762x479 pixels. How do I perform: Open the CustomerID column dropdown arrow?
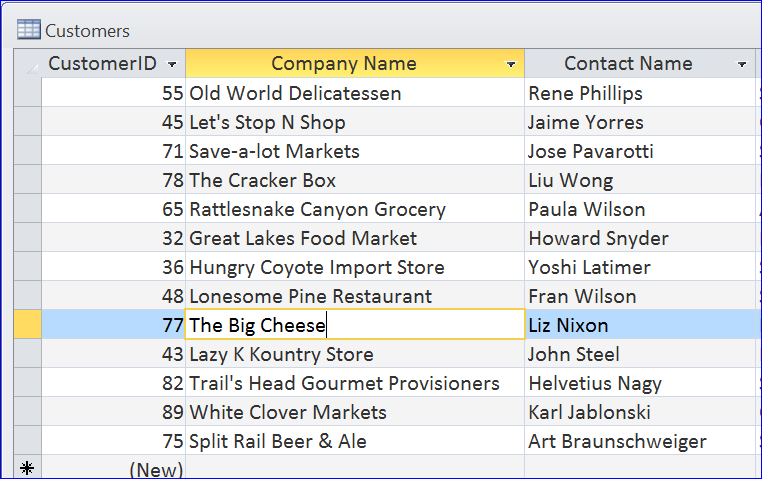coord(172,64)
